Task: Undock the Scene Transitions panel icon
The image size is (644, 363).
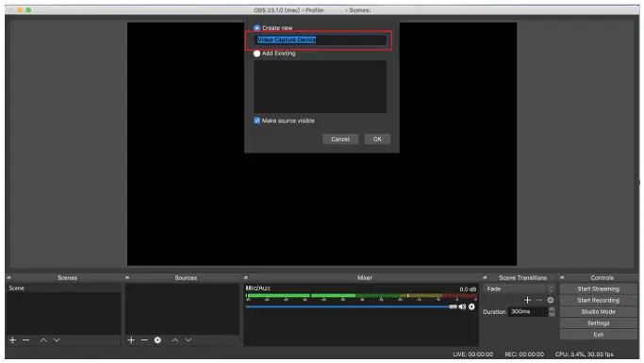Action: (485, 277)
